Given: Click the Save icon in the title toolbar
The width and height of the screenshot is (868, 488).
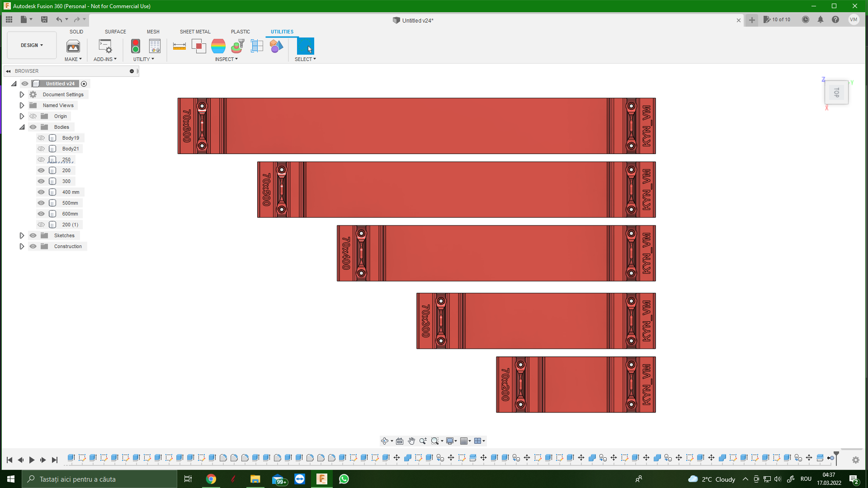Looking at the screenshot, I should tap(44, 19).
